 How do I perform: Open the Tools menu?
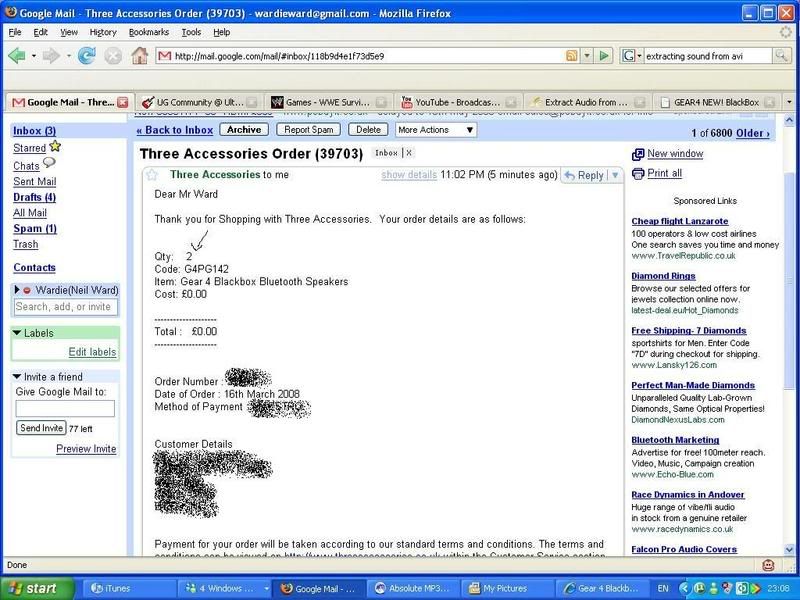[191, 32]
